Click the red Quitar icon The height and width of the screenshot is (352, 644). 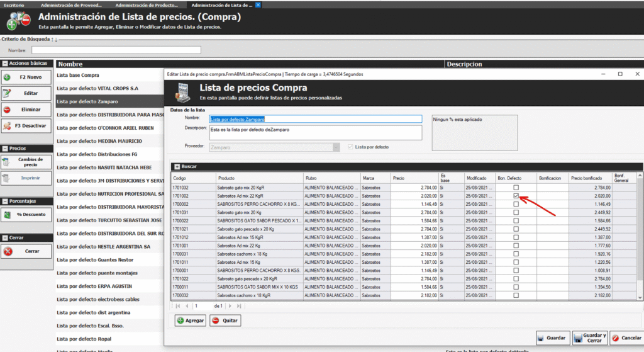[x=215, y=321]
